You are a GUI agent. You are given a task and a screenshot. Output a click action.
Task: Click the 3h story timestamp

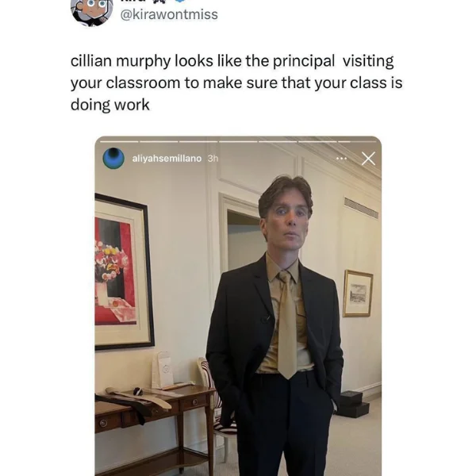click(213, 158)
